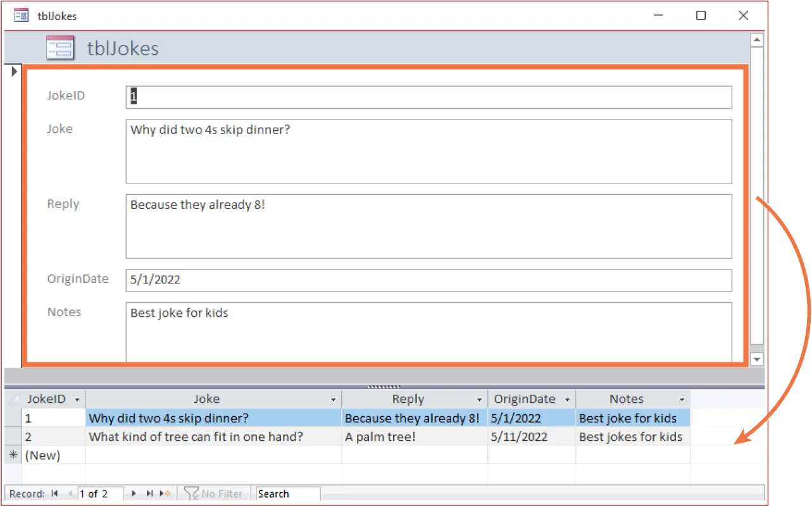Open the Notes column filter dropdown
Viewport: 812px width, 506px height.
pos(682,399)
